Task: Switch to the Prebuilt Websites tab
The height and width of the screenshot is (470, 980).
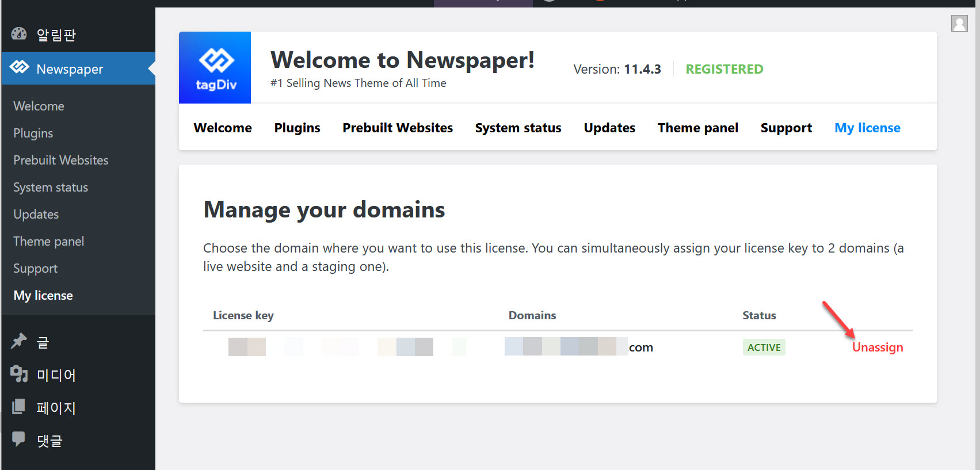Action: point(398,128)
